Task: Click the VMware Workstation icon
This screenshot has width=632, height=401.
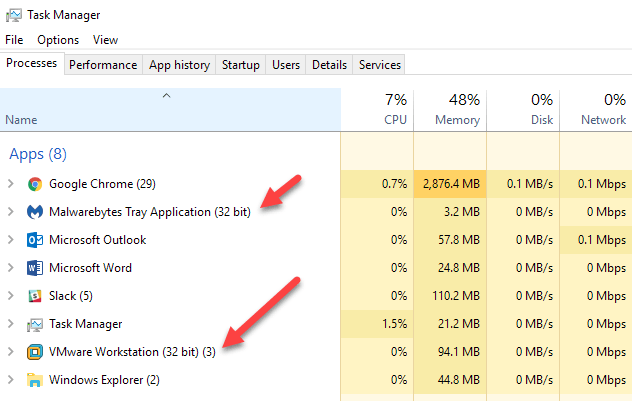Action: 35,352
